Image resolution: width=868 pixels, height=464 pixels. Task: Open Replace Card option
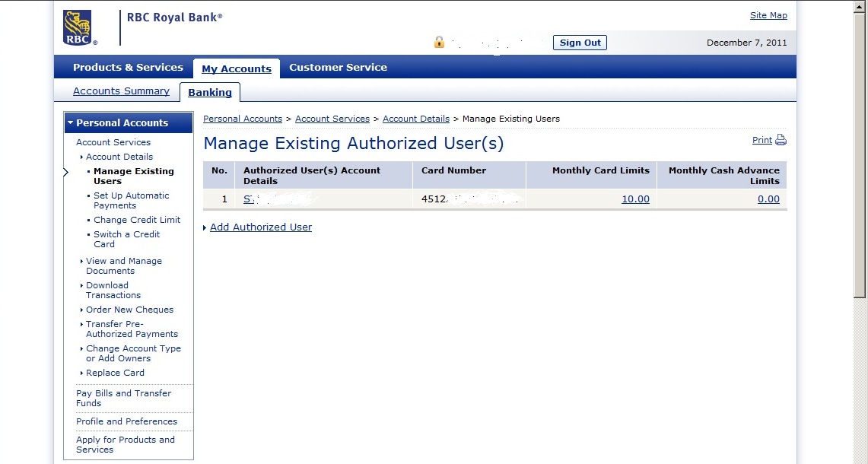[115, 373]
